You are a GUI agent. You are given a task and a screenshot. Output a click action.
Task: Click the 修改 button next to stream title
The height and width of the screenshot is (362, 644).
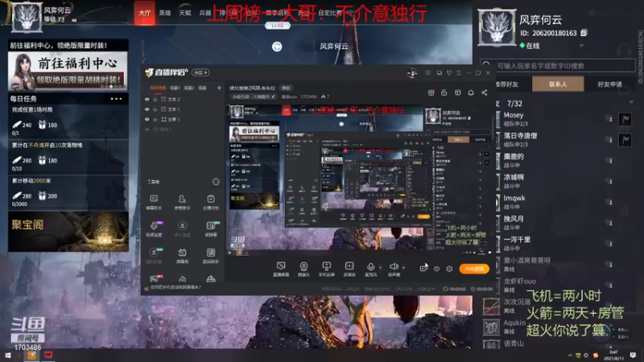286,88
